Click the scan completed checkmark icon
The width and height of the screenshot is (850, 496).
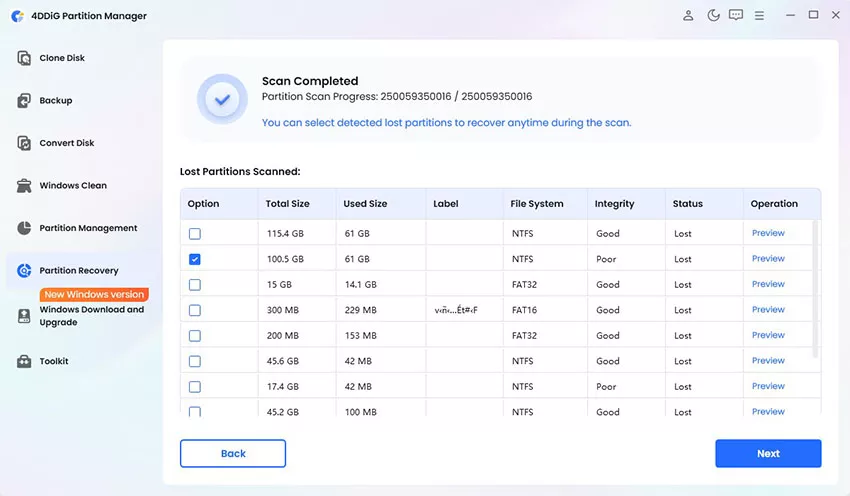[x=222, y=99]
